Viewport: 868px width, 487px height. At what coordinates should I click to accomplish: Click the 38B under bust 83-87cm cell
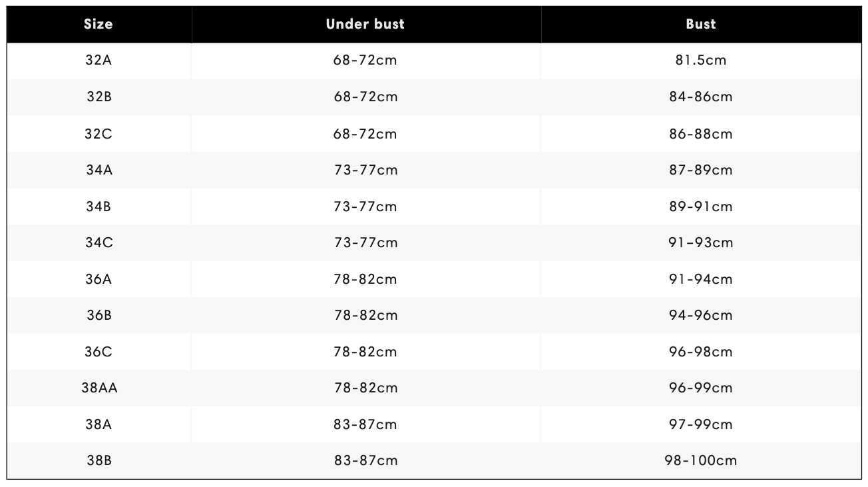click(365, 460)
